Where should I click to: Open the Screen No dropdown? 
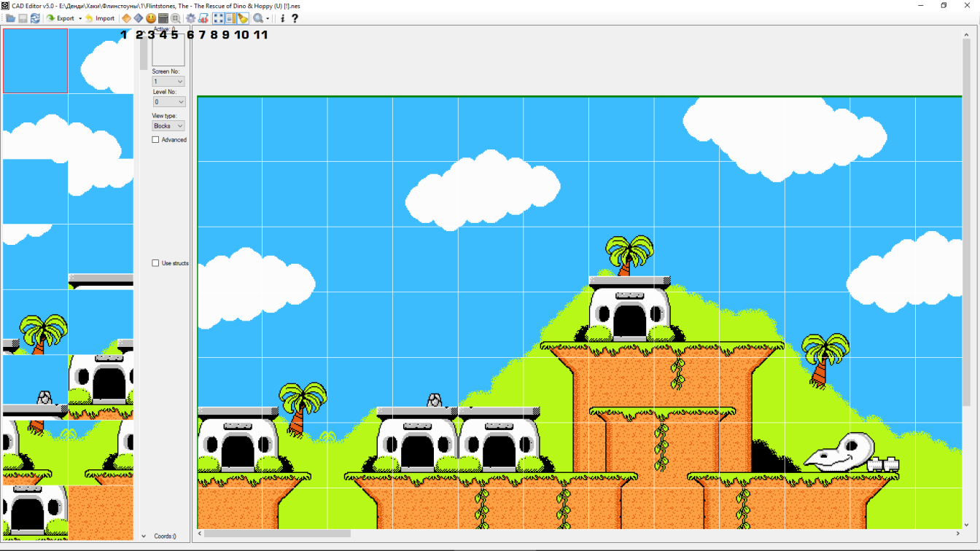pos(168,82)
